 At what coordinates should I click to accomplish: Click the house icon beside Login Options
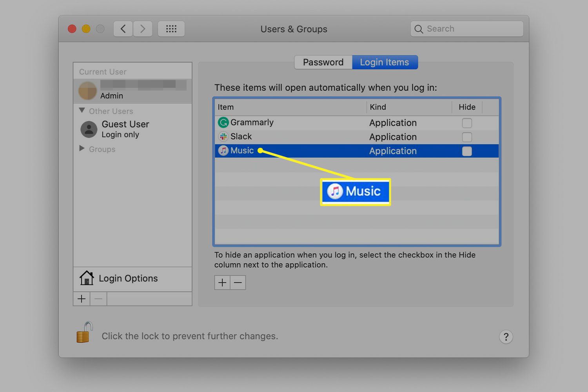pos(87,278)
